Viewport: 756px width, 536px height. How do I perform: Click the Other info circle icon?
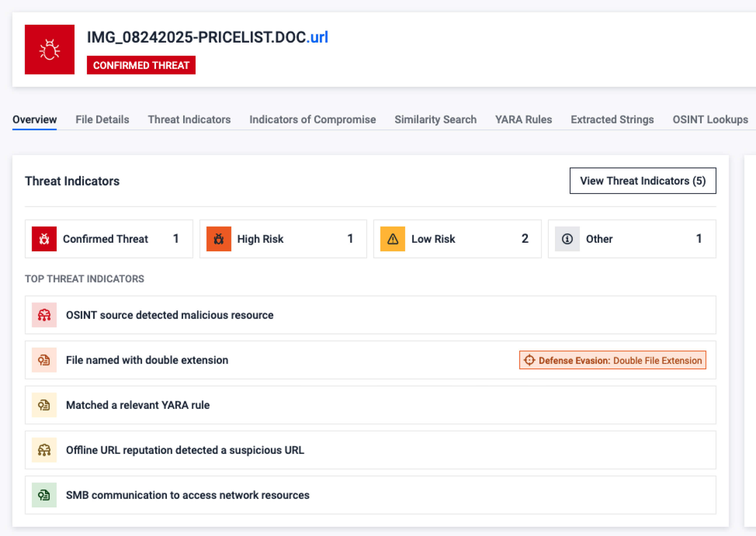click(567, 239)
